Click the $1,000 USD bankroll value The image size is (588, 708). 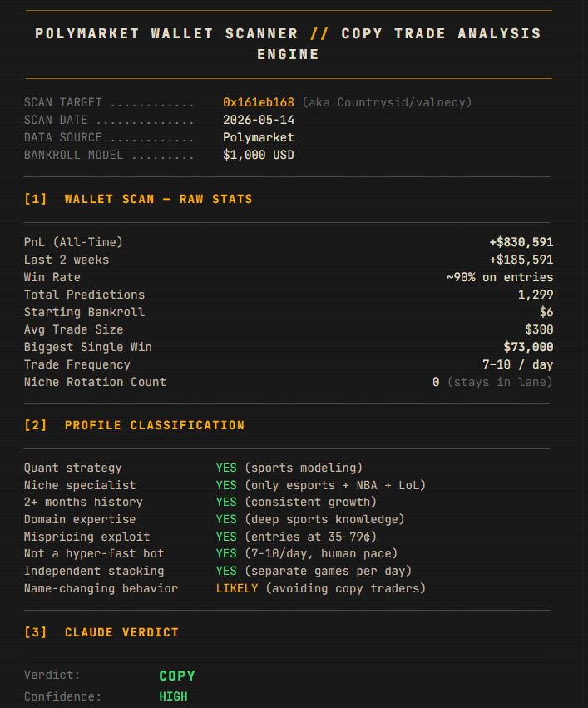(258, 155)
